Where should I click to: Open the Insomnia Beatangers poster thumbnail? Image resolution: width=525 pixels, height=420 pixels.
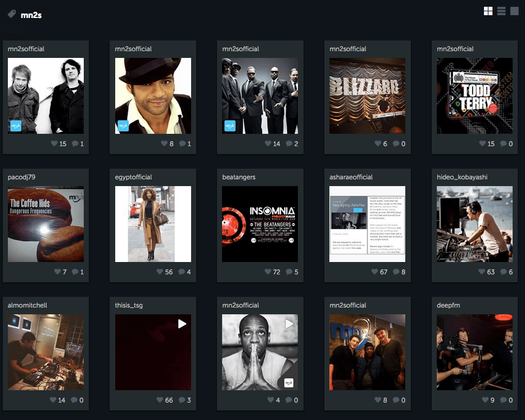(x=260, y=224)
